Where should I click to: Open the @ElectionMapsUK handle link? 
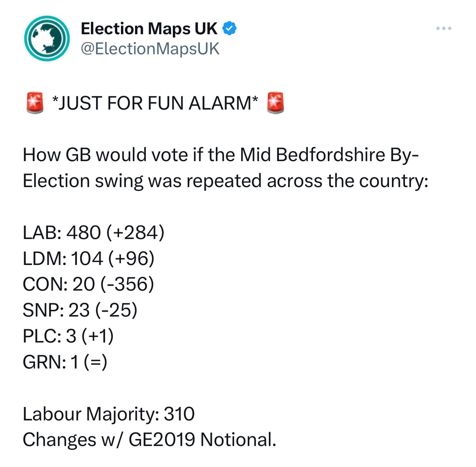pos(150,49)
